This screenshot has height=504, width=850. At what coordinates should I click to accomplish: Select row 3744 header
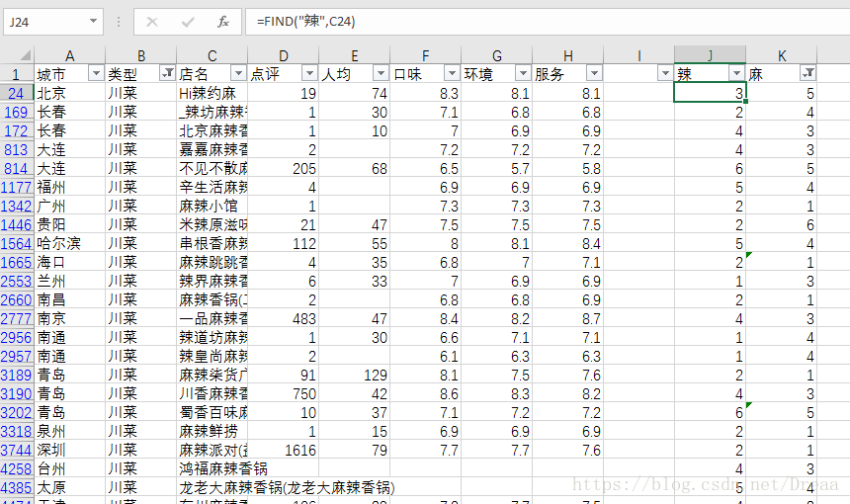pyautogui.click(x=17, y=450)
